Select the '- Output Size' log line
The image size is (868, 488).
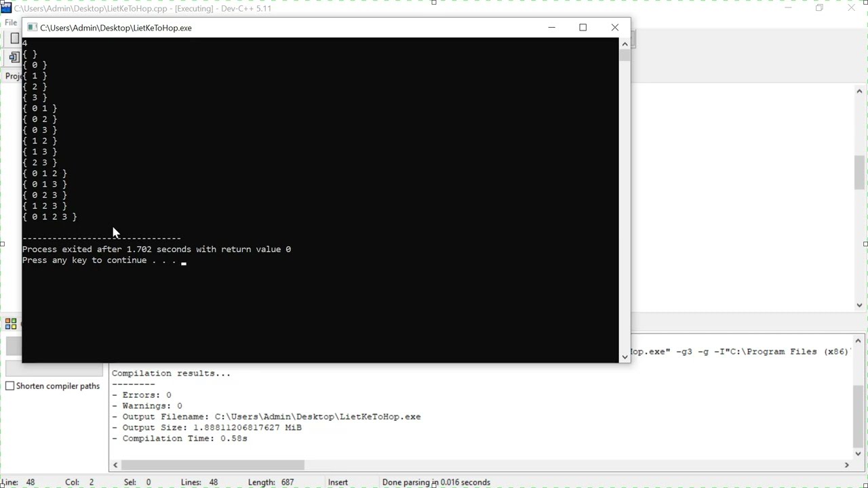(x=206, y=428)
